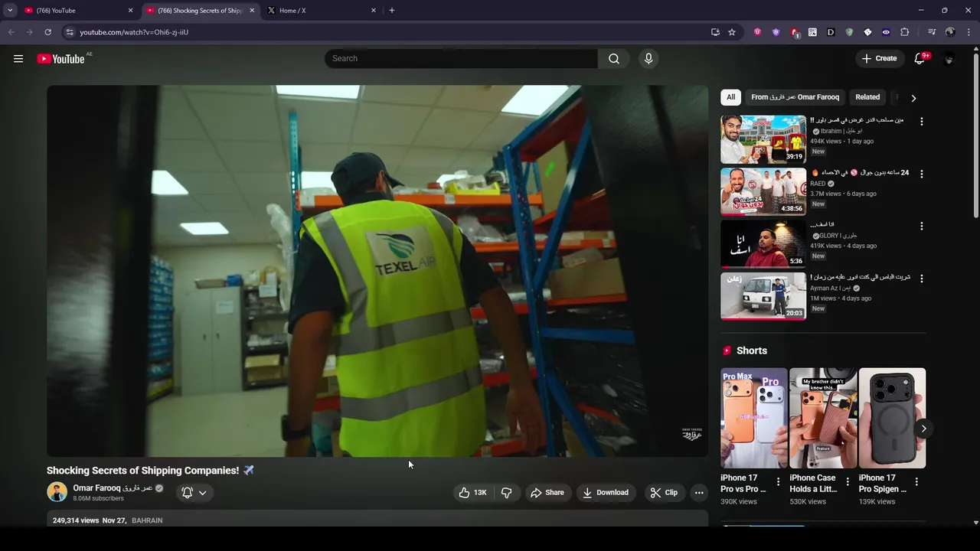The width and height of the screenshot is (980, 551).
Task: Open Omar Farooq channel avatar
Action: pyautogui.click(x=57, y=492)
